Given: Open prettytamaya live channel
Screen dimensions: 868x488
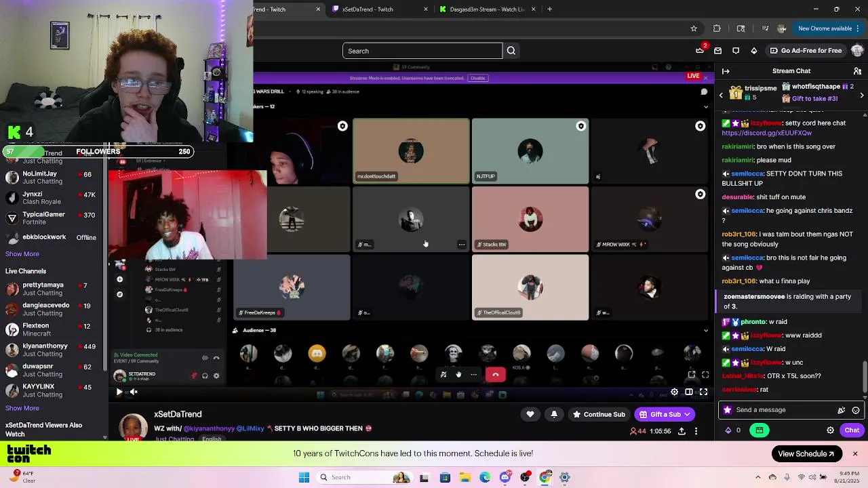Looking at the screenshot, I should coord(52,289).
